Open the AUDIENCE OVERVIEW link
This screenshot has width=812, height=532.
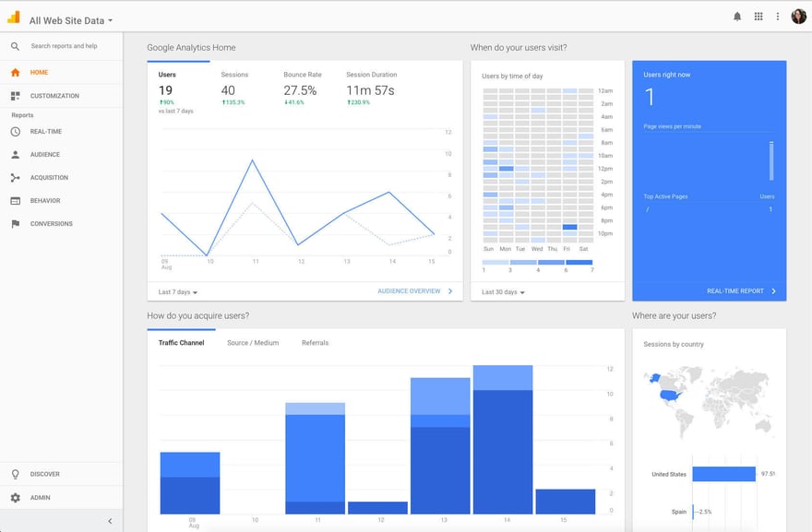coord(409,290)
